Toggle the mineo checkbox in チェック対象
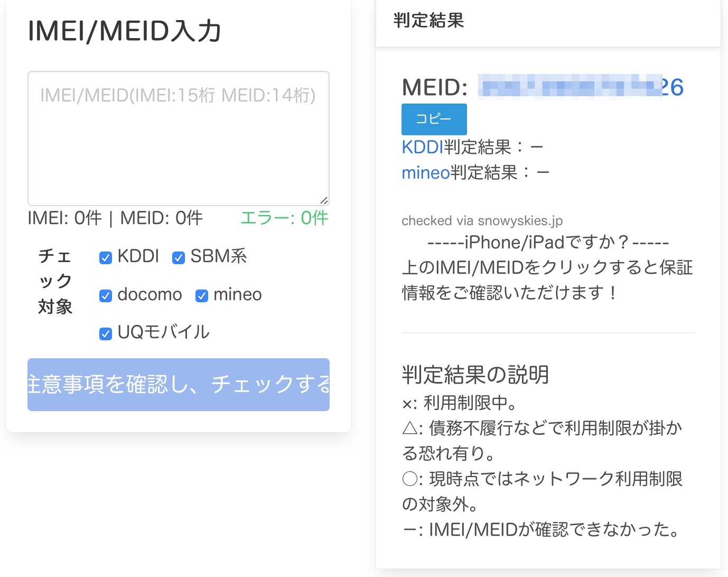The image size is (728, 577). [202, 295]
